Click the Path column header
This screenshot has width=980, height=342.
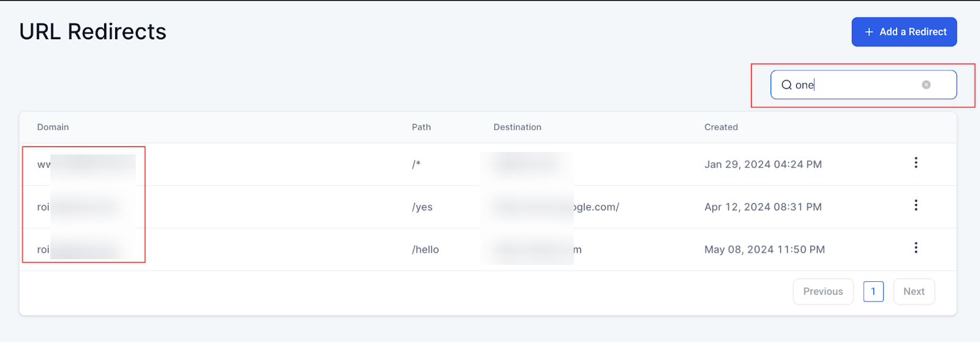[x=421, y=127]
